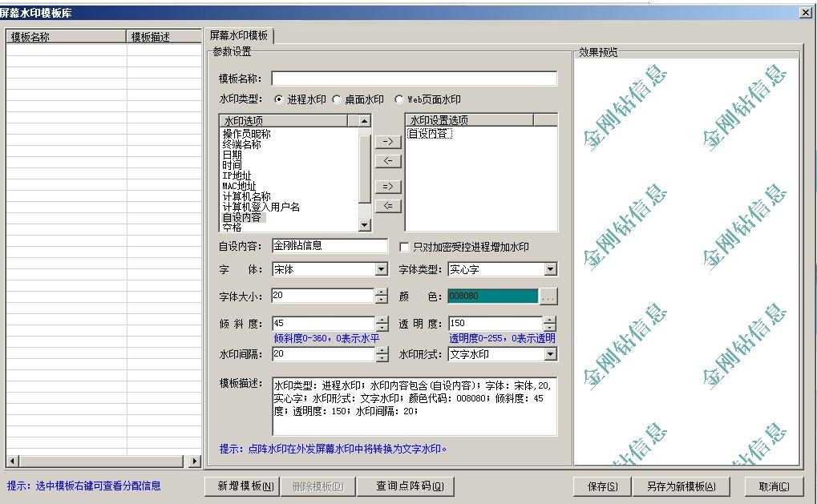Image resolution: width=817 pixels, height=504 pixels.
Task: Choose the Web页面水印 radio option
Action: 399,99
